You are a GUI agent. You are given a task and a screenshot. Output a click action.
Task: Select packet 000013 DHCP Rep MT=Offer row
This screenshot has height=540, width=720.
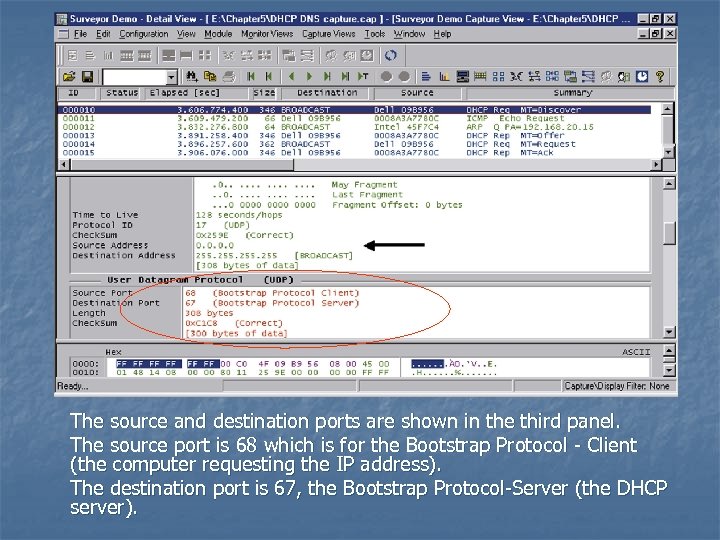point(354,135)
